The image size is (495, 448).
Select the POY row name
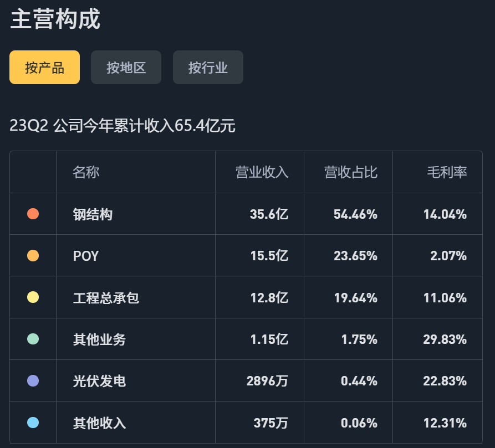tap(86, 256)
